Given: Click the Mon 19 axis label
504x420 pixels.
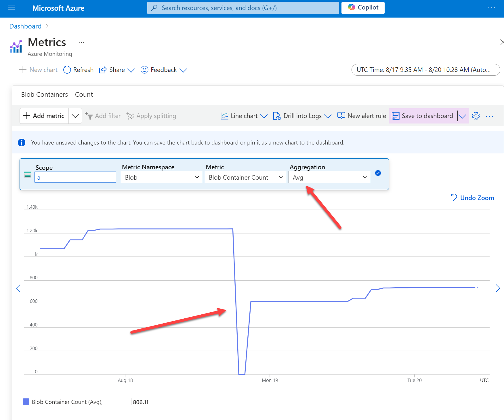Looking at the screenshot, I should [x=270, y=380].
